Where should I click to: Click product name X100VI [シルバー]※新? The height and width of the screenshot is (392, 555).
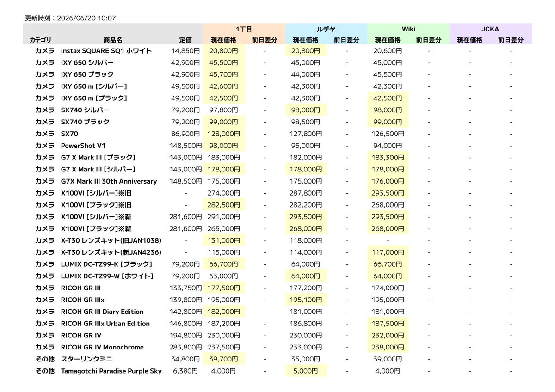click(x=96, y=217)
